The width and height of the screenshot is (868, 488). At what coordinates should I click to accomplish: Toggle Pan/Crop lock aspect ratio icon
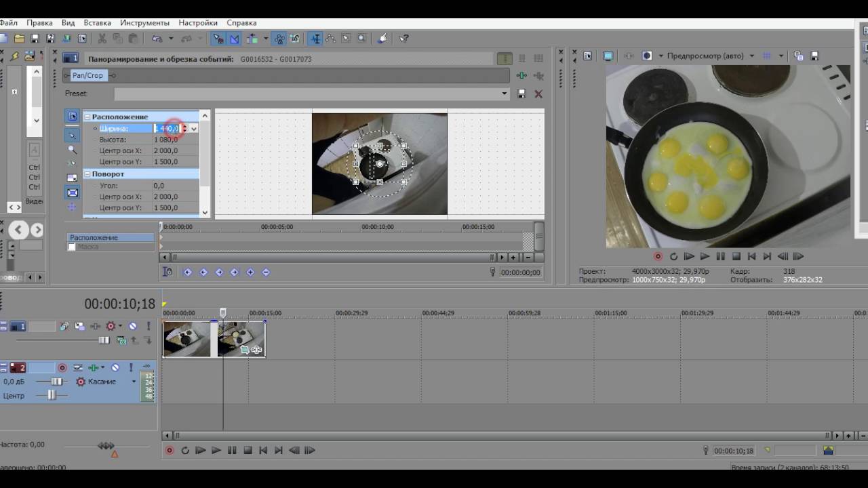[x=72, y=178]
